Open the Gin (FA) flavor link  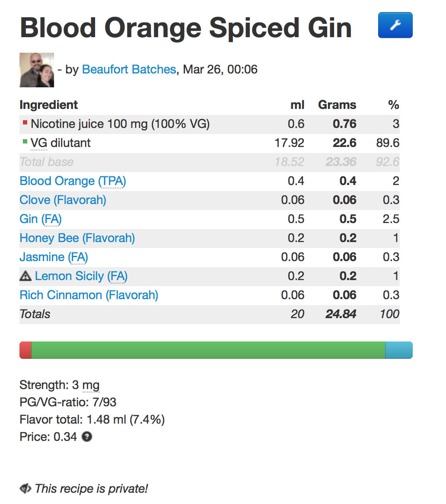click(41, 219)
